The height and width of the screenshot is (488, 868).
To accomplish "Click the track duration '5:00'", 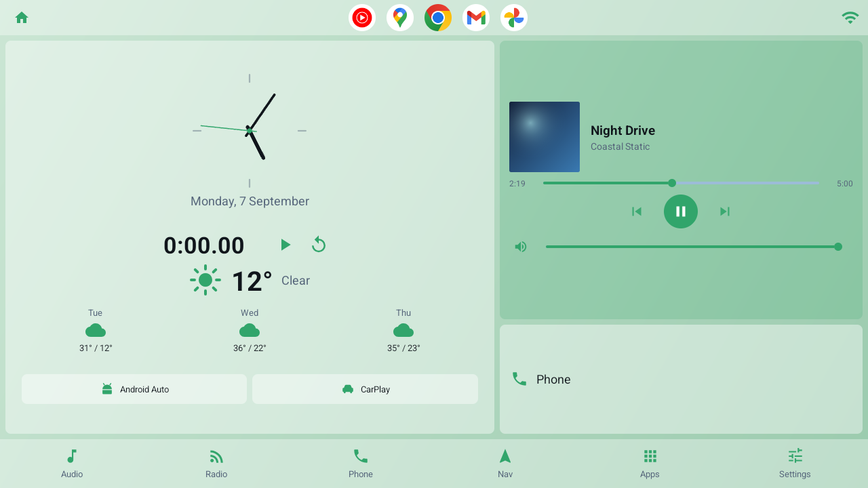I will pos(845,184).
